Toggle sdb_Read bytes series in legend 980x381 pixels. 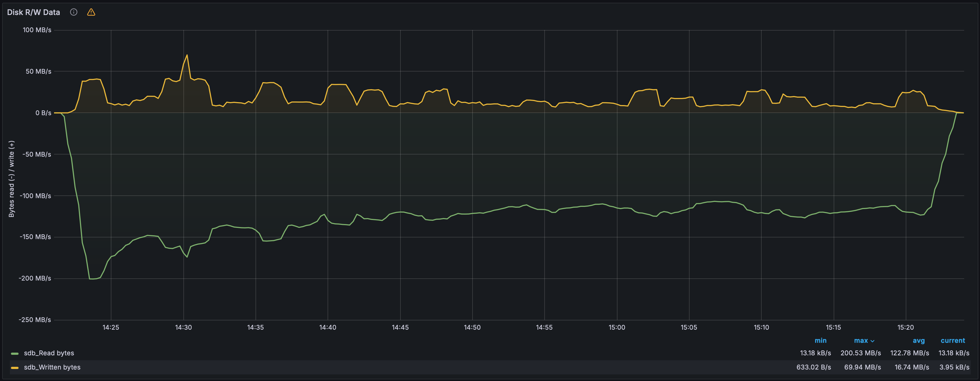[49, 353]
